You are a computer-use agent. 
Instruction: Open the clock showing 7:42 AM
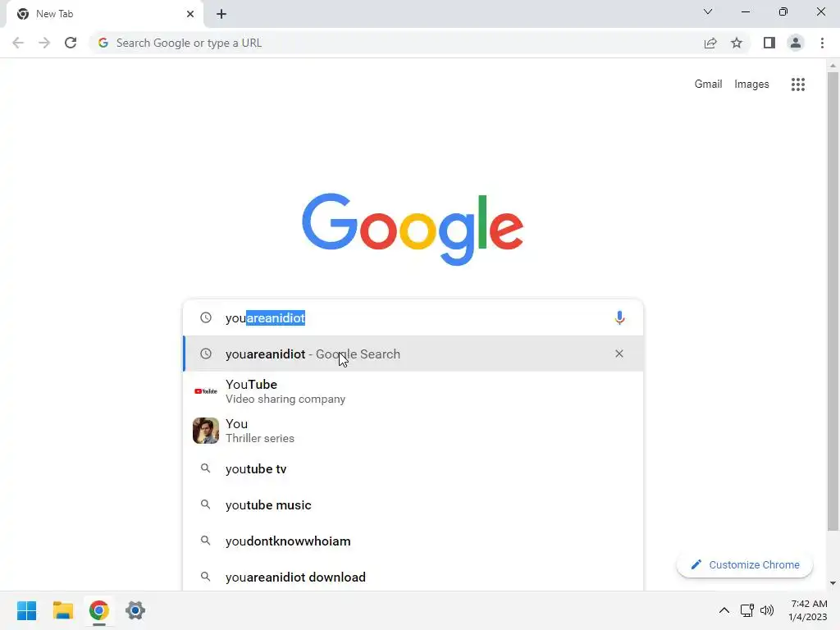pos(808,610)
